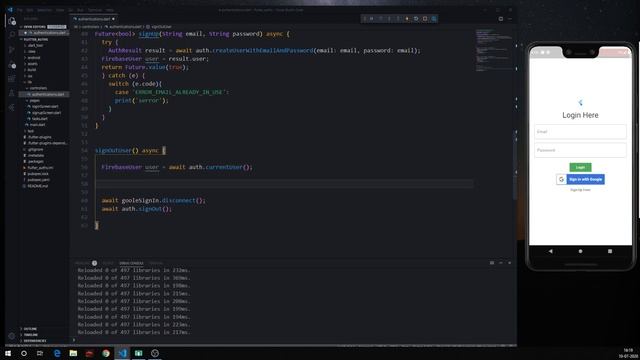This screenshot has width=640, height=360.
Task: Restart the debug session
Action: click(x=416, y=19)
